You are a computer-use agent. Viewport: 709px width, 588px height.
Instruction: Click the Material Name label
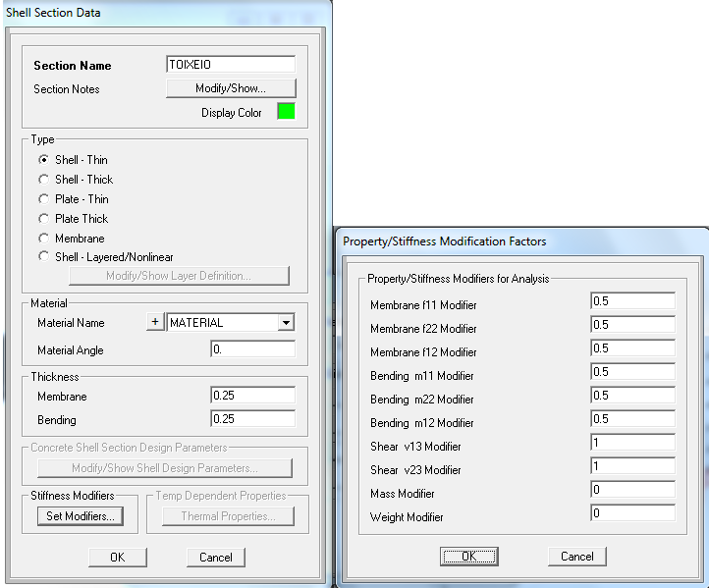tap(71, 323)
